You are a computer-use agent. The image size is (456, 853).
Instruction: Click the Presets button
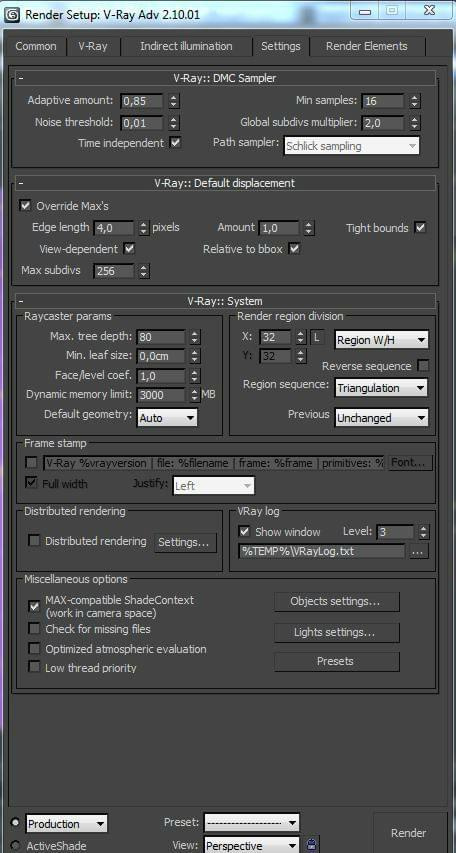336,662
